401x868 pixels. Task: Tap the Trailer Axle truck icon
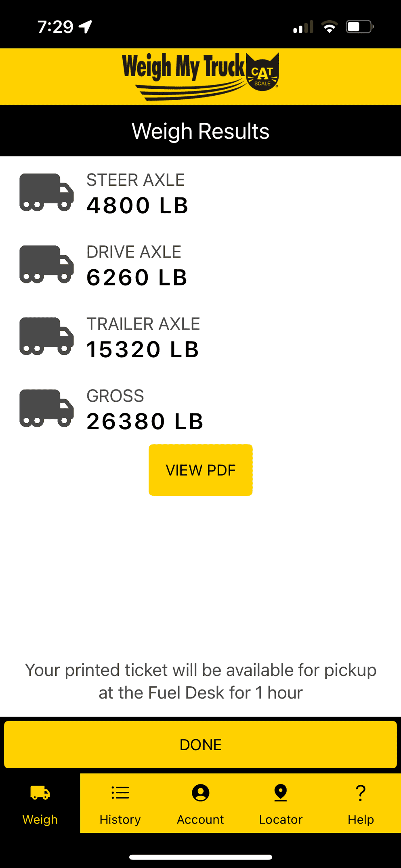(46, 336)
